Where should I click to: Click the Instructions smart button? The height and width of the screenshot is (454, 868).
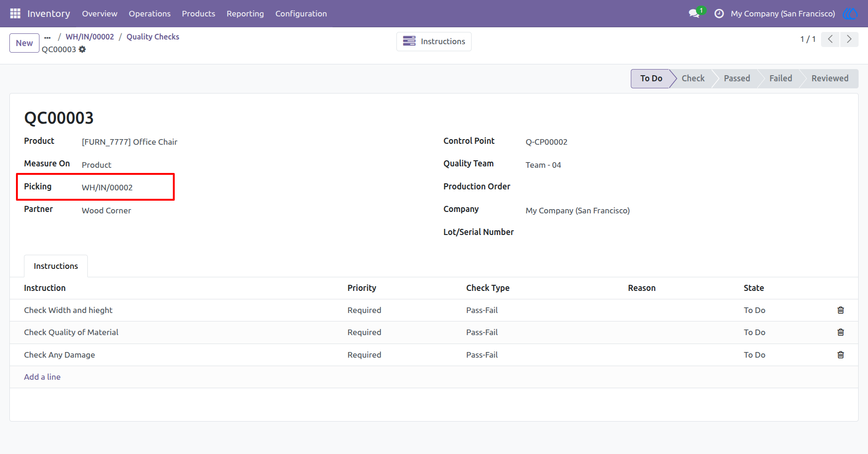[x=434, y=41]
